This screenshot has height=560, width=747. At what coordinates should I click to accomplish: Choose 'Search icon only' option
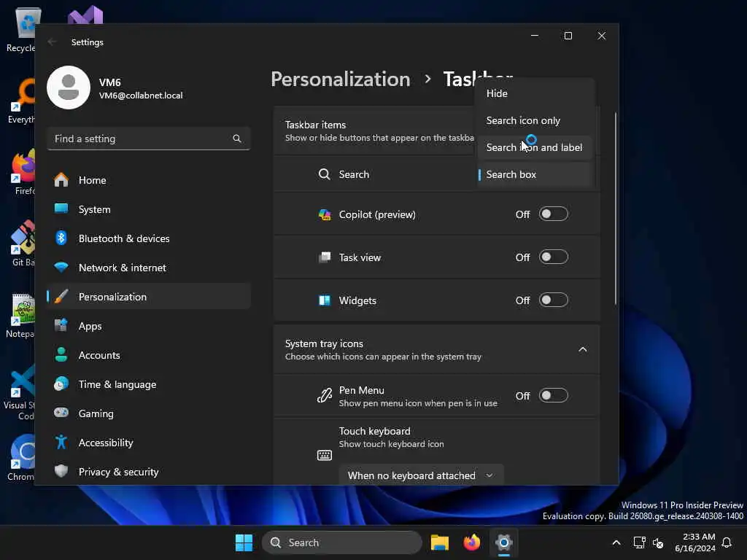point(534,120)
